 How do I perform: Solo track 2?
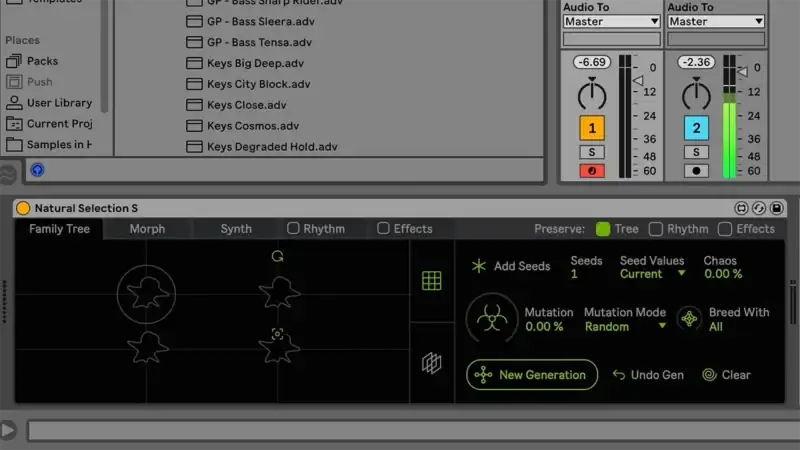point(696,152)
